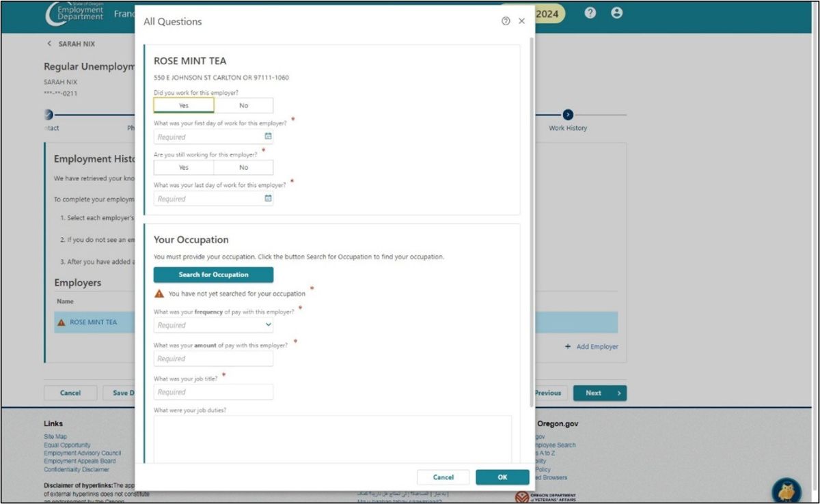Select Yes for worked for this employer
The image size is (820, 504).
point(184,105)
